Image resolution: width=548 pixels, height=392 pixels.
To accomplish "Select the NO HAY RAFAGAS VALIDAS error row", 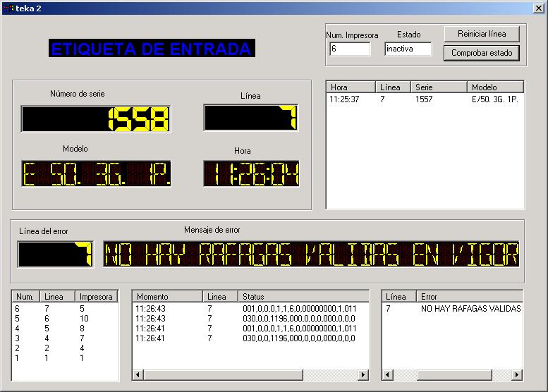I will pyautogui.click(x=452, y=309).
